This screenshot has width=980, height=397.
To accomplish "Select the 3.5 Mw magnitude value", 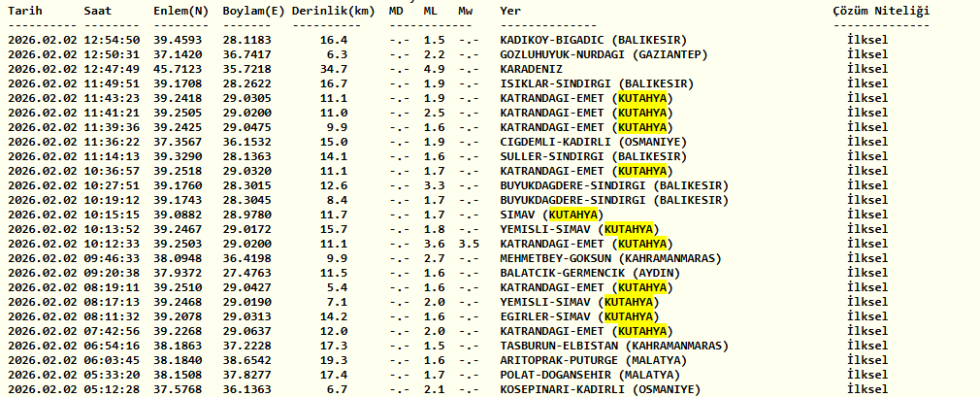I will click(x=469, y=244).
